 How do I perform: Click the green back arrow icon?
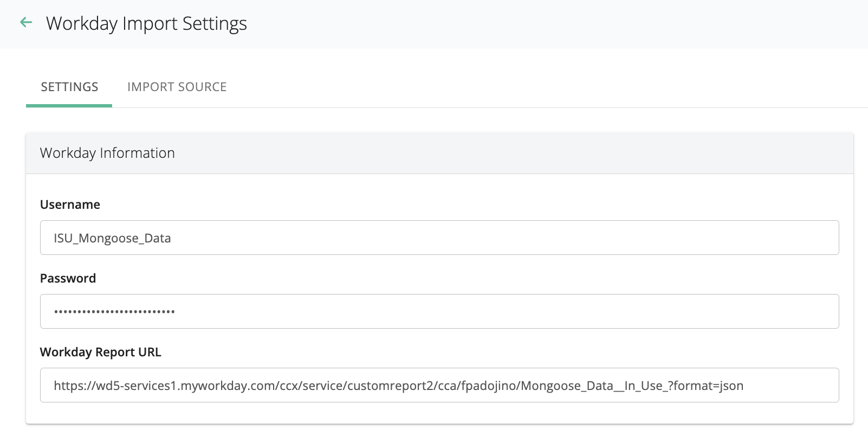click(26, 23)
